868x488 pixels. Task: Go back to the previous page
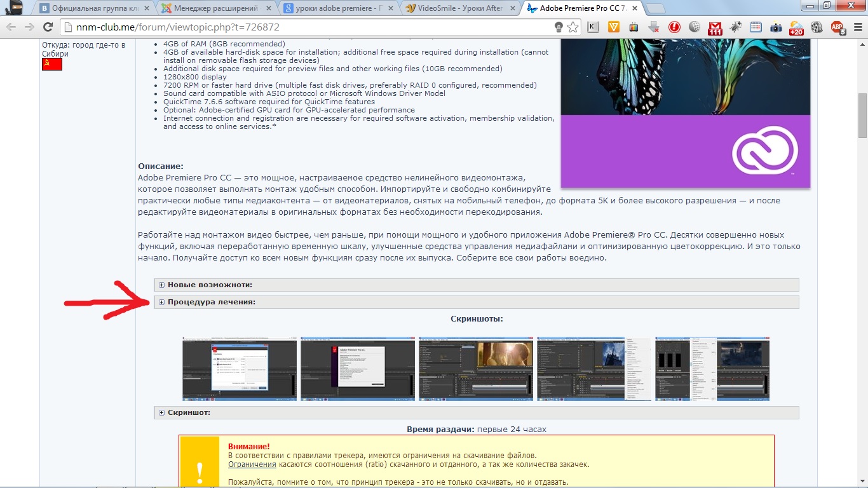[12, 27]
